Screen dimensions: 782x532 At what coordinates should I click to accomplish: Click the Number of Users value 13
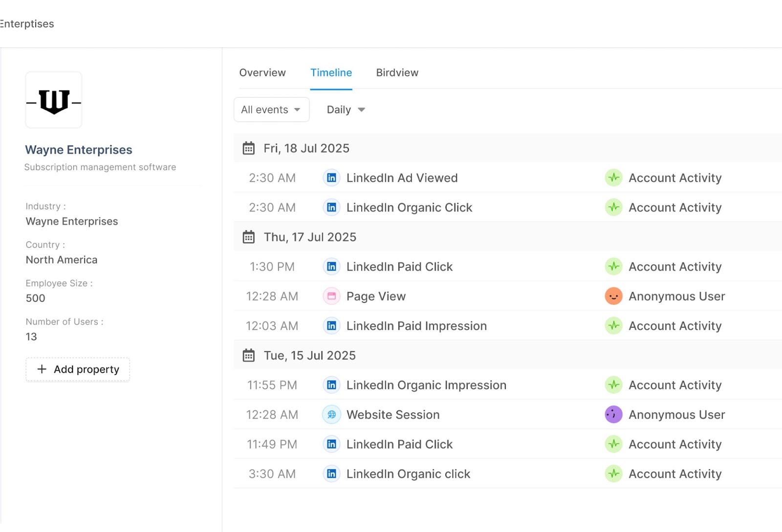pyautogui.click(x=31, y=337)
